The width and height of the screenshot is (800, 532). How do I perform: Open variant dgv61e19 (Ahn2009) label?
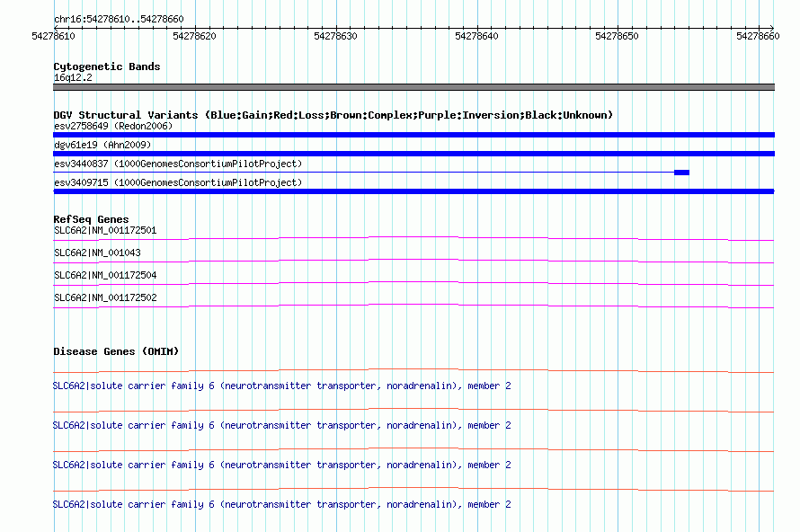click(102, 145)
